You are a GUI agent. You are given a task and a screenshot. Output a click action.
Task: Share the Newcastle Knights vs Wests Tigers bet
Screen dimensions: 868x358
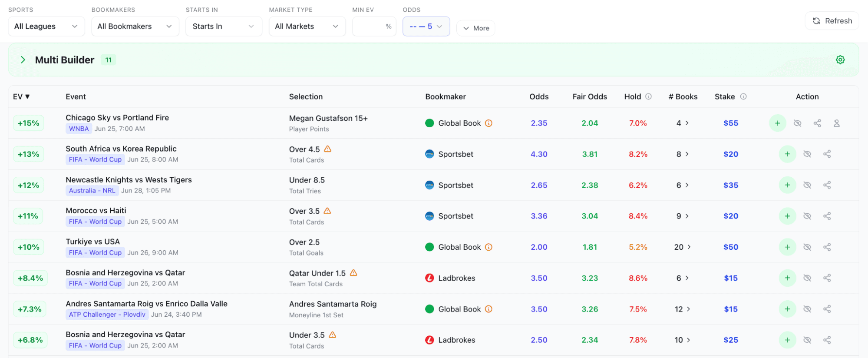pos(827,185)
